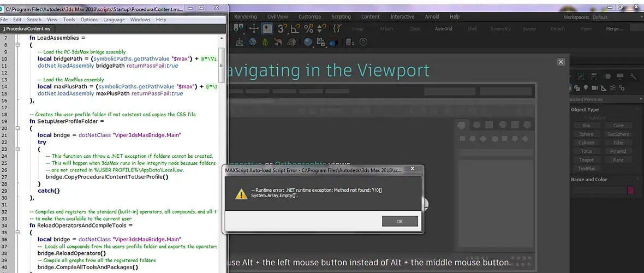The height and width of the screenshot is (273, 644).
Task: Click the document icon left of help icon
Action: (350, 42)
